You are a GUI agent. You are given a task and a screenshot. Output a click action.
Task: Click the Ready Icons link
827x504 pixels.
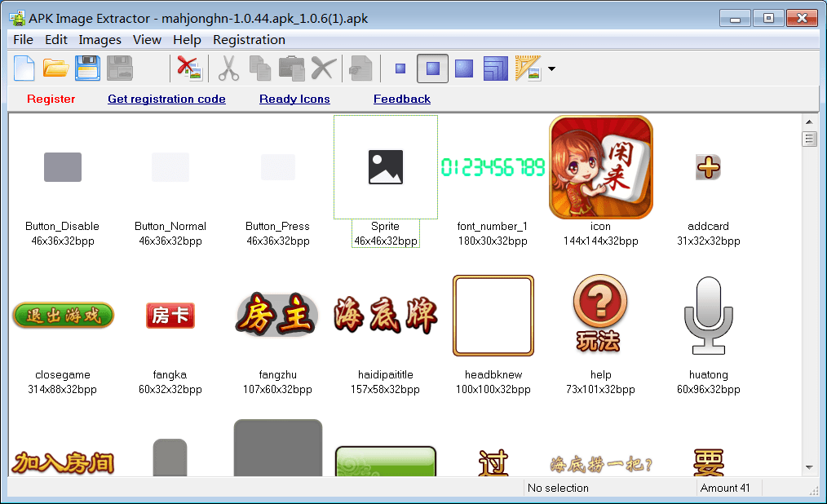click(x=294, y=99)
